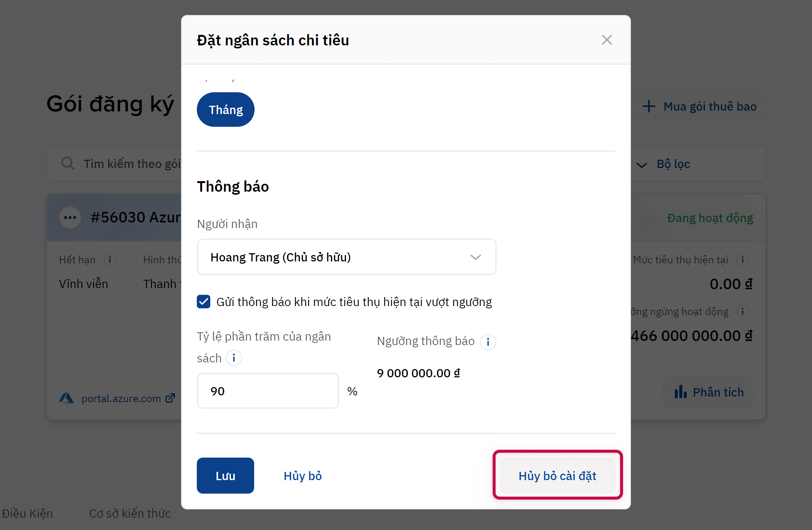Open the Cơ sở kiến thức footer link
812x530 pixels.
tap(130, 513)
